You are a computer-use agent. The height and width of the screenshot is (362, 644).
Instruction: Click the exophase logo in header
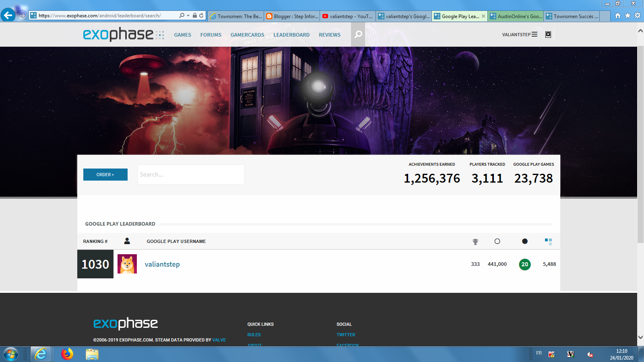pyautogui.click(x=124, y=35)
